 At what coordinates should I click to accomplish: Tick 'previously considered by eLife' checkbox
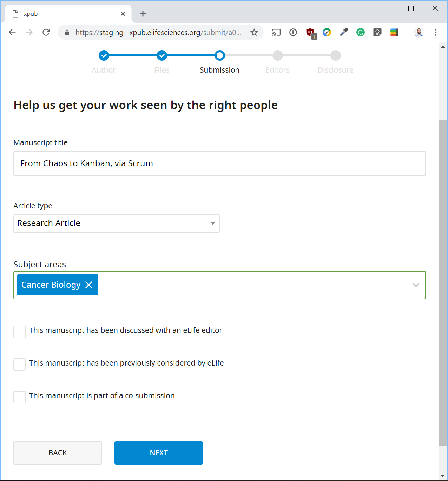click(x=20, y=365)
